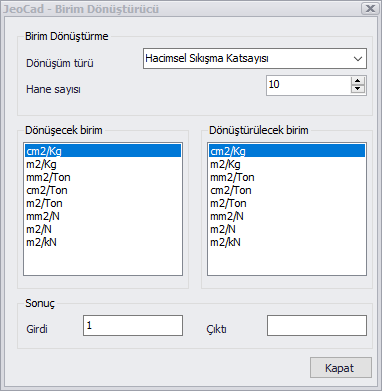Select cm2/Ton in Dönüşecek birim list

coord(103,190)
